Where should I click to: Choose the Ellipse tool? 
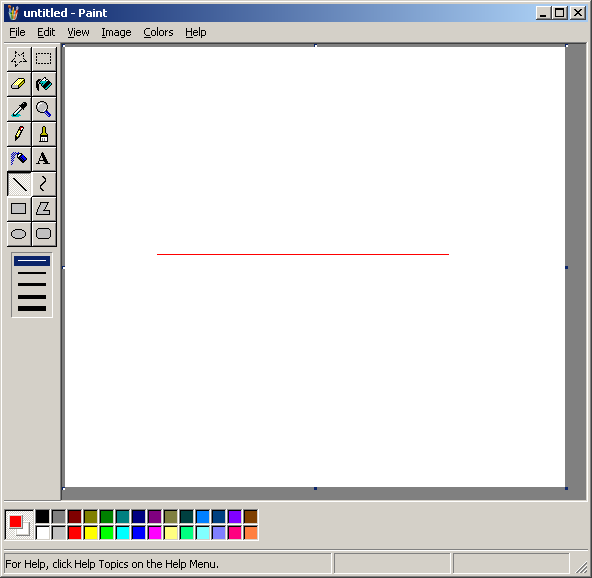tap(19, 234)
